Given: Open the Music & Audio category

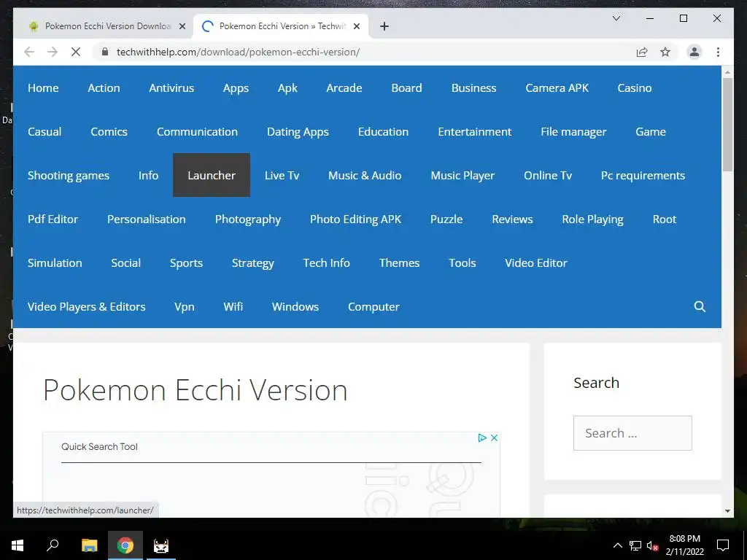Looking at the screenshot, I should pyautogui.click(x=365, y=175).
